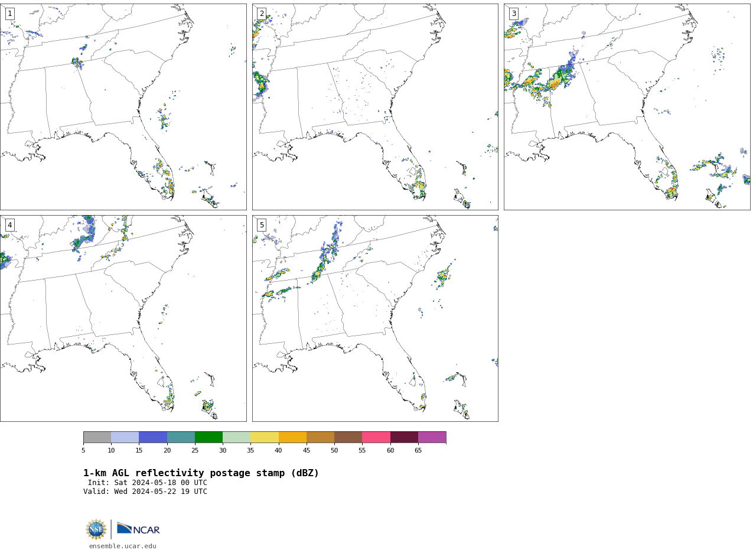Click the dark green 25-30 dBZ swatch
Viewport: 756px width, 553px height.
click(208, 437)
